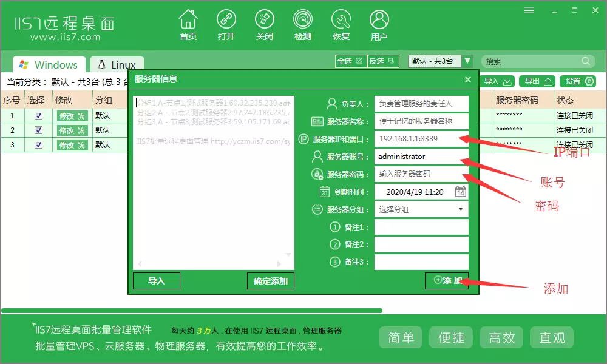Image resolution: width=607 pixels, height=364 pixels.
Task: Click the 添加 add button
Action: [x=447, y=280]
